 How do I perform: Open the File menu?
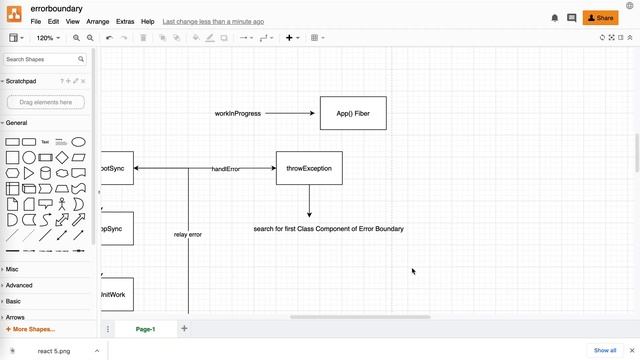(x=36, y=22)
